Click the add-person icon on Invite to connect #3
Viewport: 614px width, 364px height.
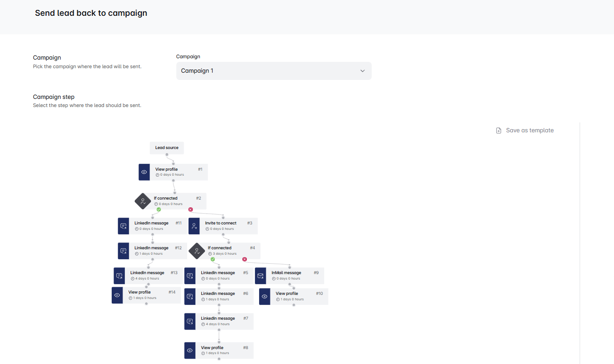click(x=194, y=226)
